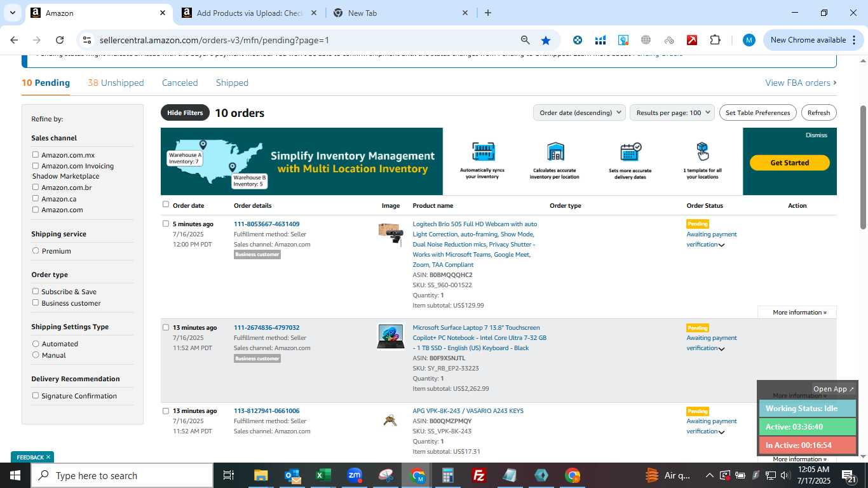Screen dimensions: 868x488
Task: Click the Refresh orders button
Action: click(818, 112)
